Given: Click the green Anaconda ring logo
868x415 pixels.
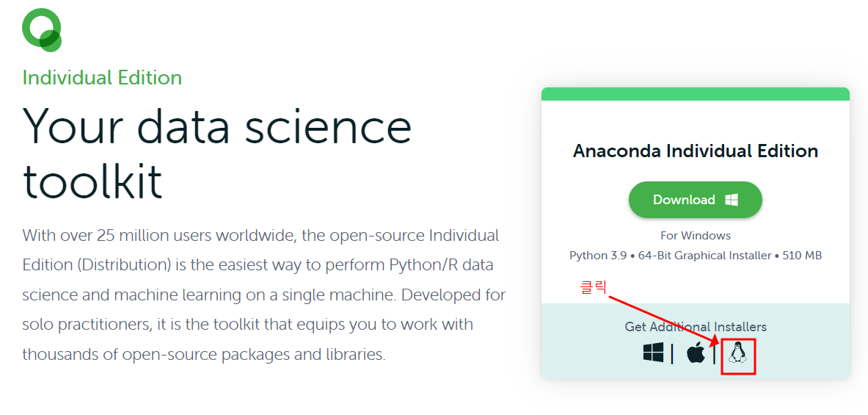Looking at the screenshot, I should pyautogui.click(x=42, y=30).
